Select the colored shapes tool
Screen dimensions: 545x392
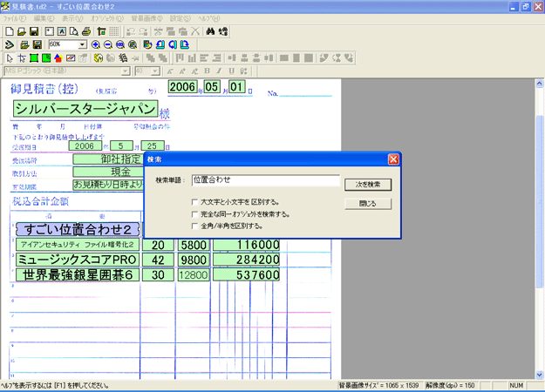point(58,58)
